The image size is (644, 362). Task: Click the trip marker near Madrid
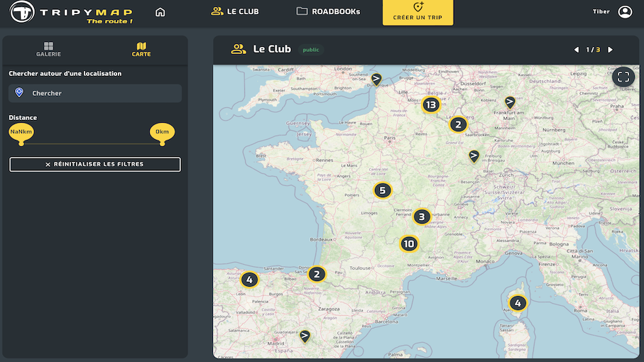pos(305,336)
